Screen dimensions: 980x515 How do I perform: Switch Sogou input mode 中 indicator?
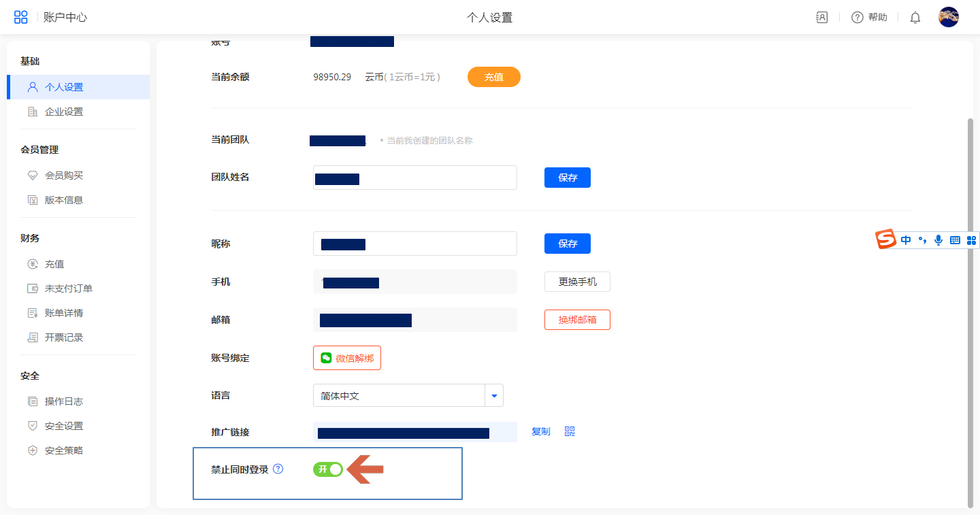point(905,239)
